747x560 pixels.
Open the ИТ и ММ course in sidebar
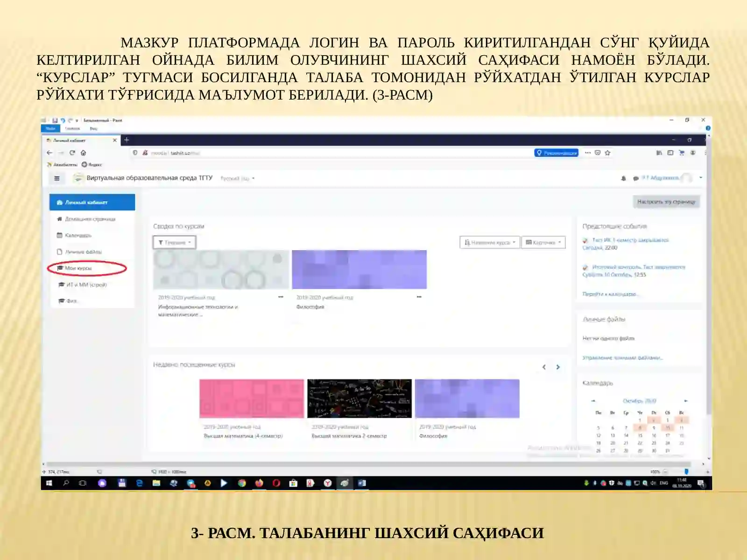click(86, 285)
